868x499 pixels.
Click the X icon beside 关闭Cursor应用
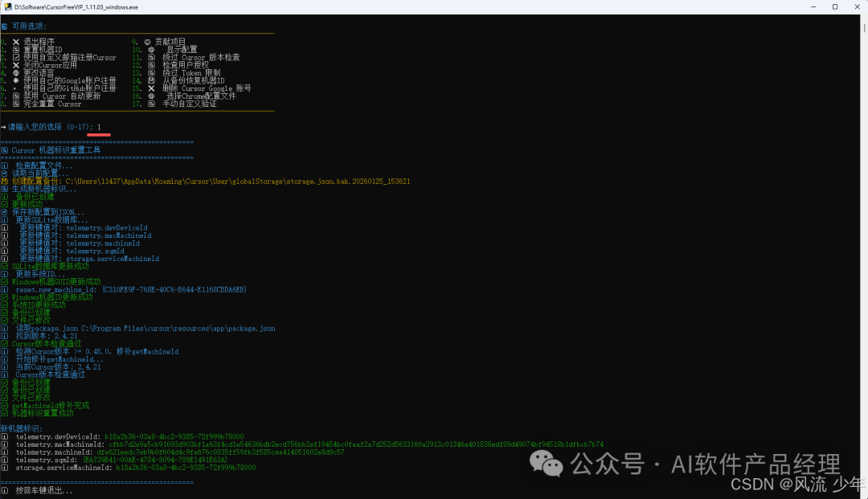16,65
